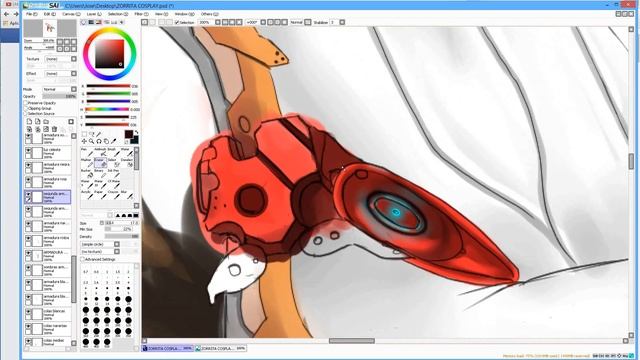Open the Canvas menu
Viewport: 640px width, 360px height.
[x=71, y=14]
